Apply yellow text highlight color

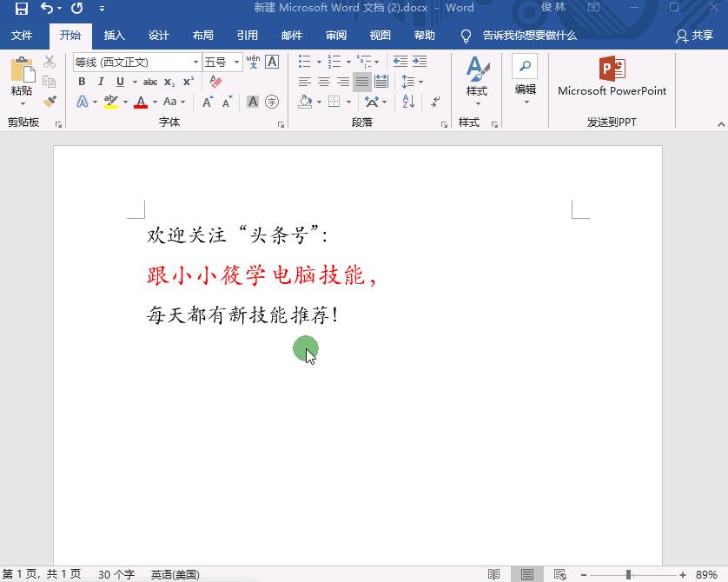(110, 102)
